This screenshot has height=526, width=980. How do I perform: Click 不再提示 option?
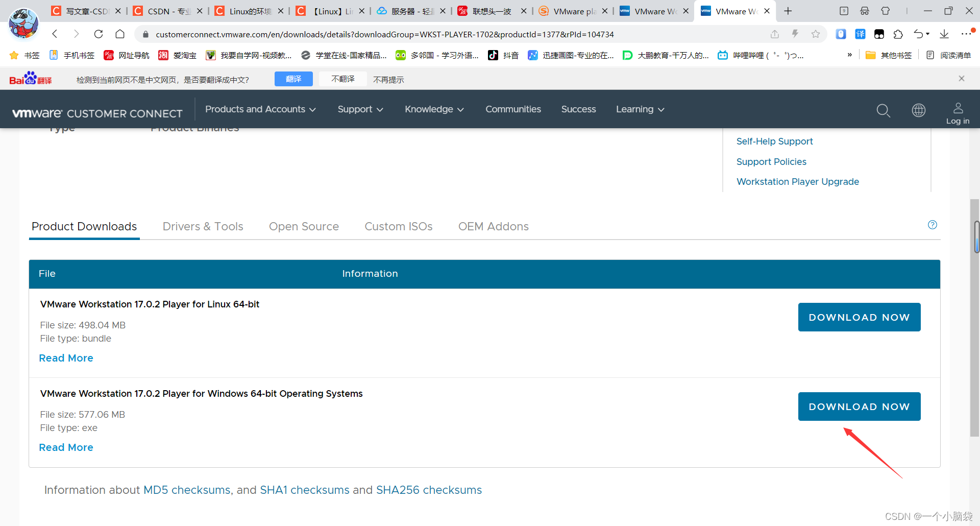click(388, 80)
